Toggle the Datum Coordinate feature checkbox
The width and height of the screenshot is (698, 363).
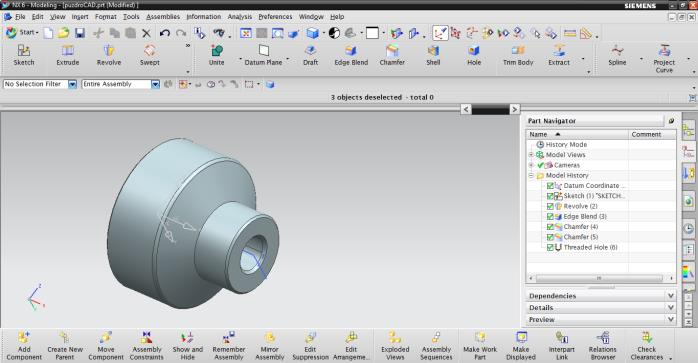[550, 186]
